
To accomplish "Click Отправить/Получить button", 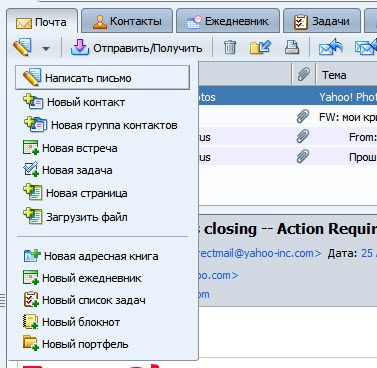I will point(137,48).
